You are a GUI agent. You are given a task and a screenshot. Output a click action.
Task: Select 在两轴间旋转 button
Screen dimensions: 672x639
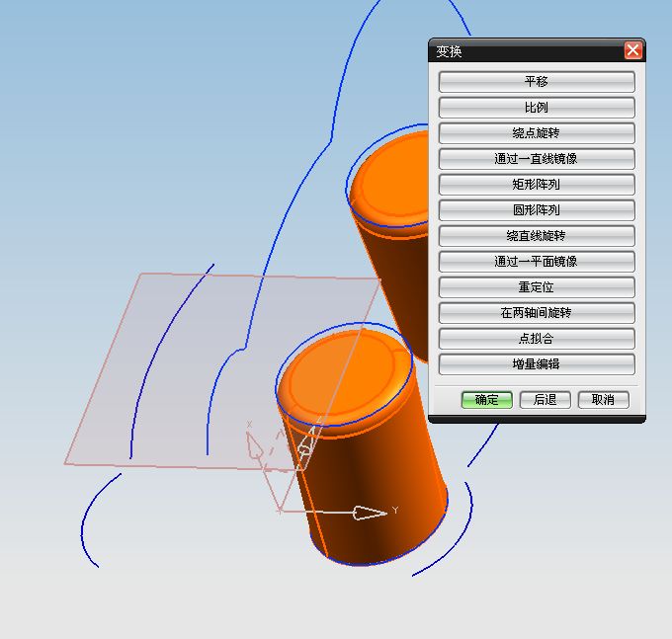pos(537,313)
